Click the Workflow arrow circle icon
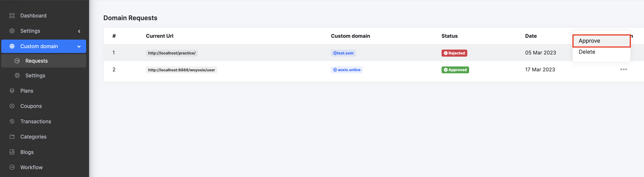The width and height of the screenshot is (644, 177). 12,167
